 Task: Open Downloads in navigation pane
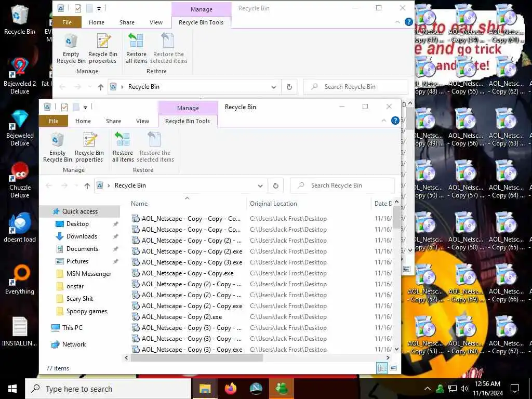(82, 236)
